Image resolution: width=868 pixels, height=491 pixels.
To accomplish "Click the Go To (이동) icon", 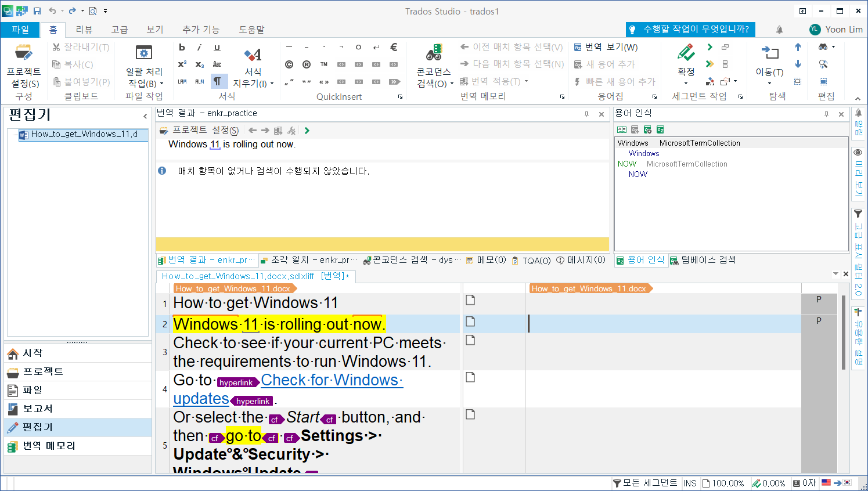I will click(770, 53).
